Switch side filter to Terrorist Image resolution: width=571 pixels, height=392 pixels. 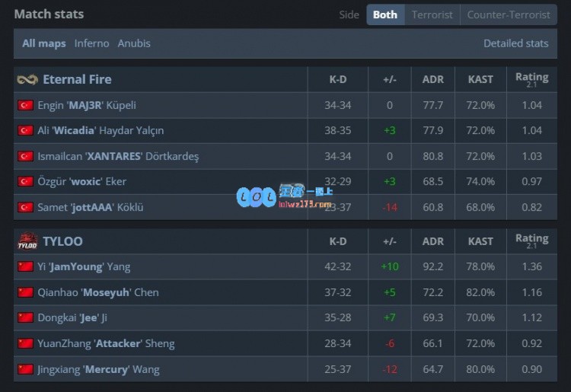pos(432,14)
